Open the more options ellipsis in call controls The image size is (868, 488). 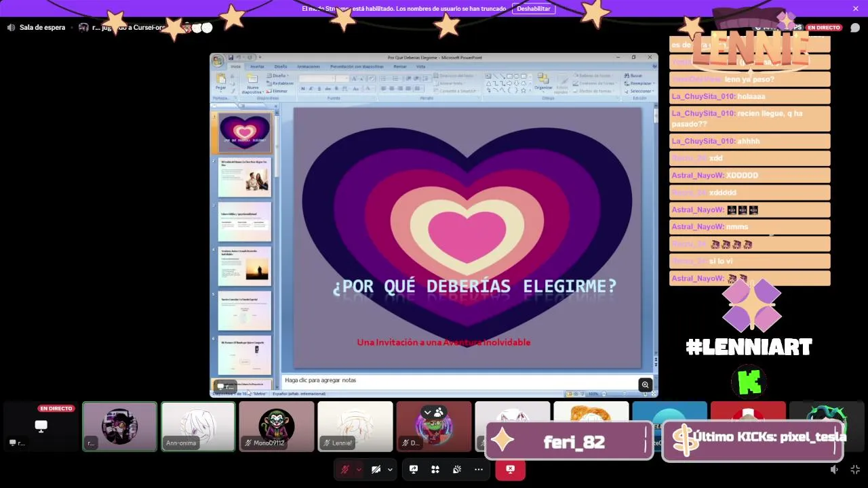click(x=479, y=469)
